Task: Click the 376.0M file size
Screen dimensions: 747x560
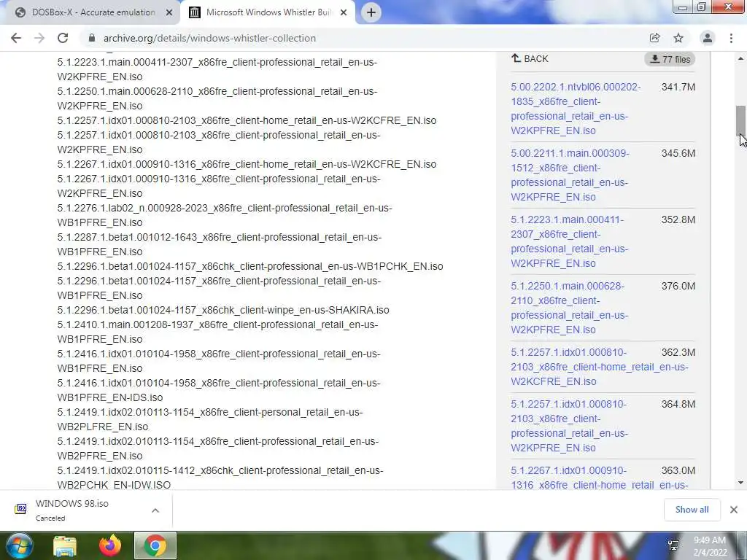Action: [678, 286]
